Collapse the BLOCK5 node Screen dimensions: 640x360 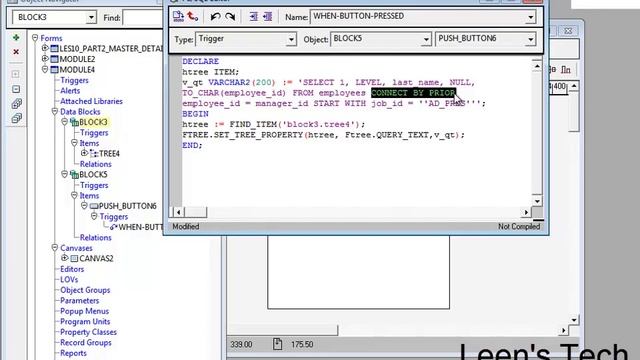(64, 174)
